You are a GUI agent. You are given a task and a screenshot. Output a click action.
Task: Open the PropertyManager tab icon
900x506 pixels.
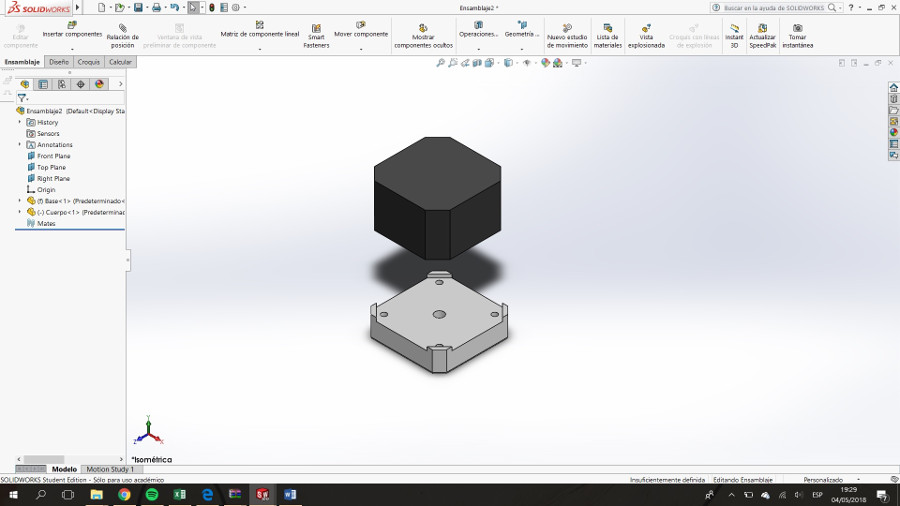pyautogui.click(x=43, y=84)
